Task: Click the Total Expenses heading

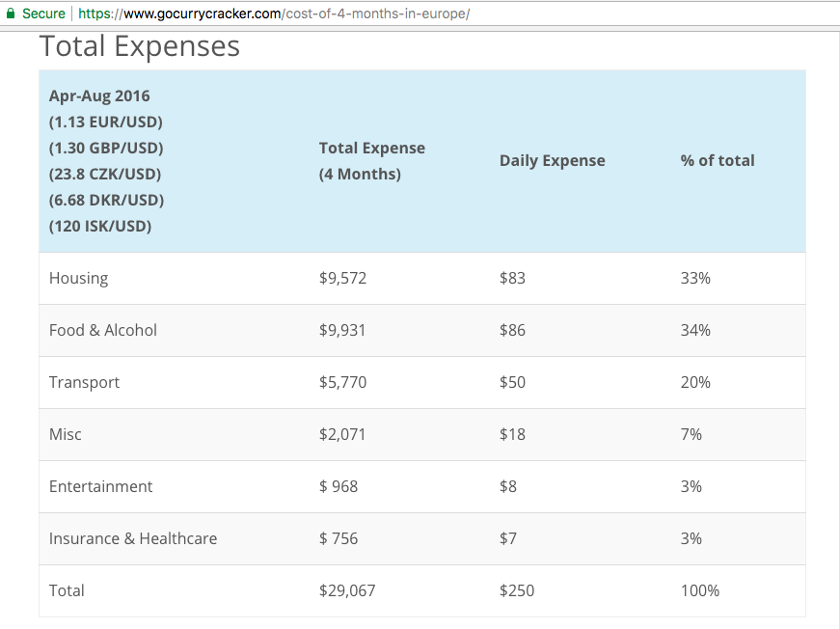Action: pyautogui.click(x=140, y=46)
